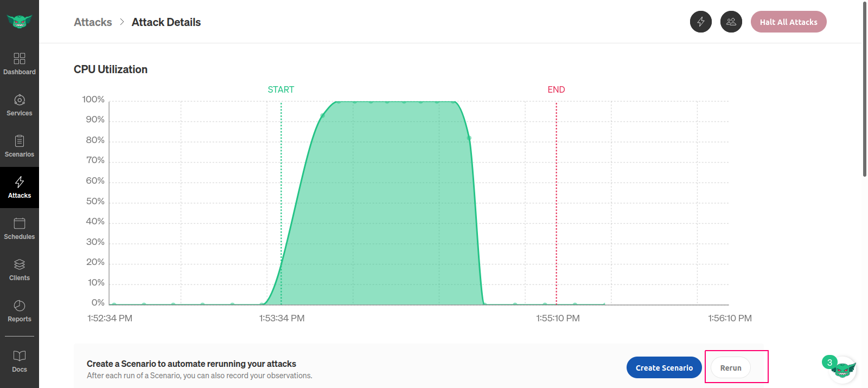
Task: Click the START marker on the chart
Action: pos(281,89)
